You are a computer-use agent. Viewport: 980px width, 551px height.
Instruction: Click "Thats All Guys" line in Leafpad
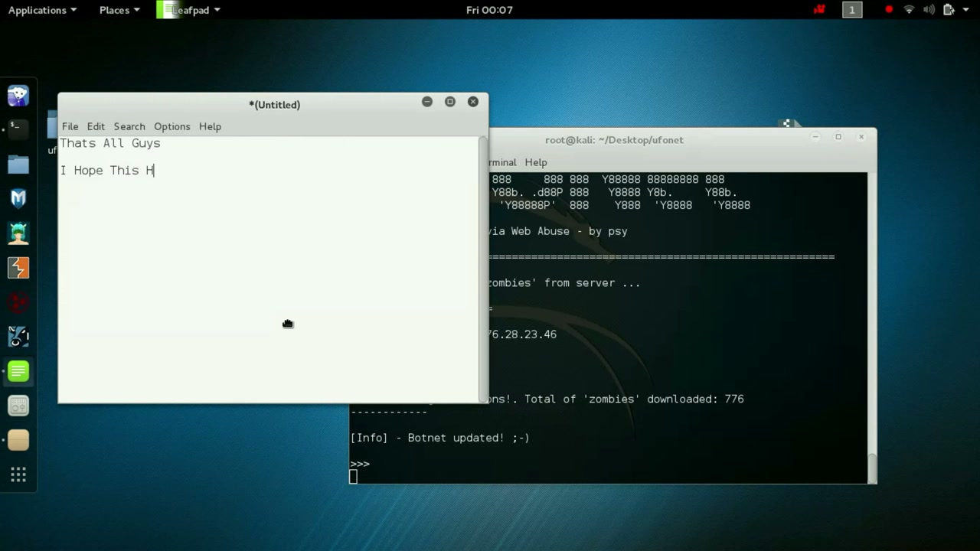pyautogui.click(x=110, y=143)
